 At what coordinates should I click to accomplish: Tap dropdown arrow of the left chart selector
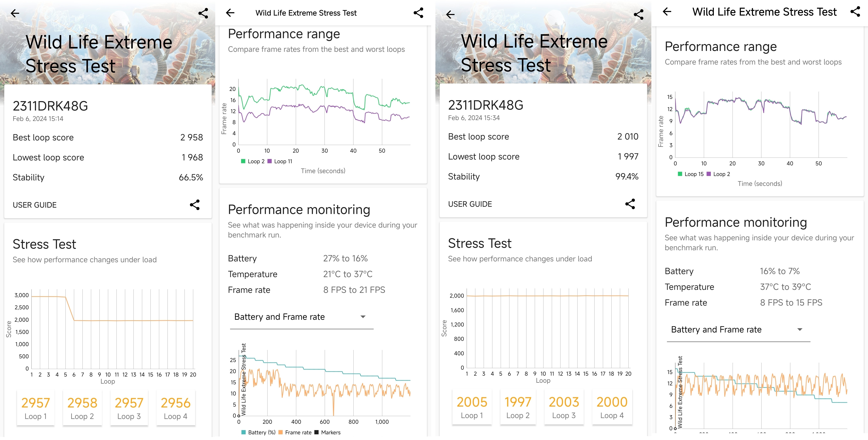click(363, 317)
